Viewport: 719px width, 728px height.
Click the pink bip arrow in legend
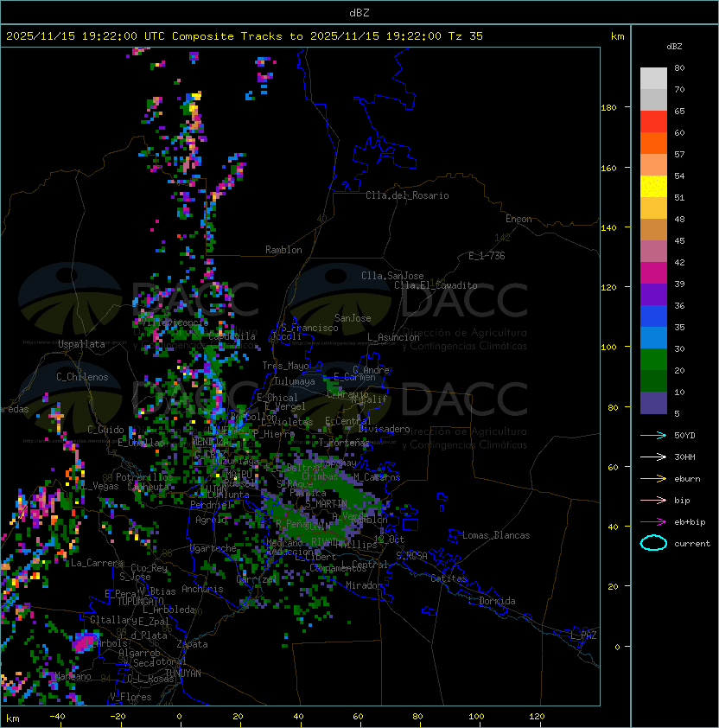[x=653, y=500]
